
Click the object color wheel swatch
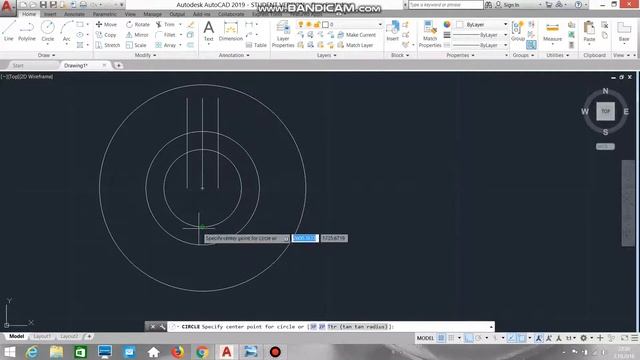tap(447, 24)
